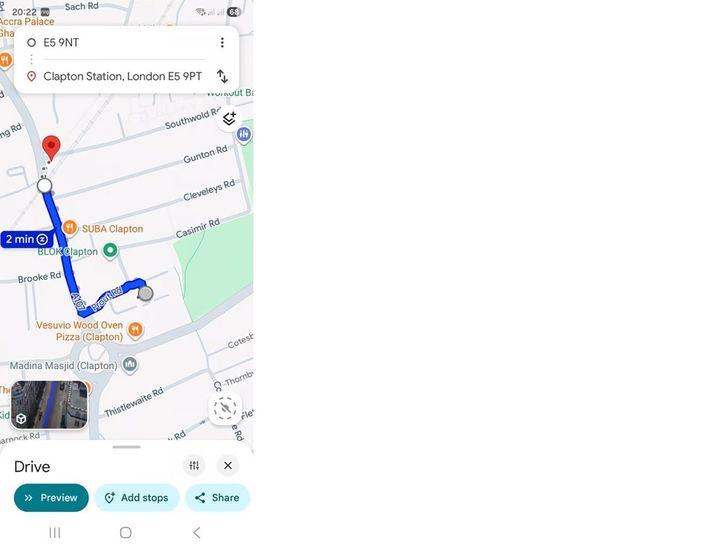This screenshot has width=721, height=550.
Task: Select Vesuvio Wood Oven Pizza marker
Action: (135, 330)
